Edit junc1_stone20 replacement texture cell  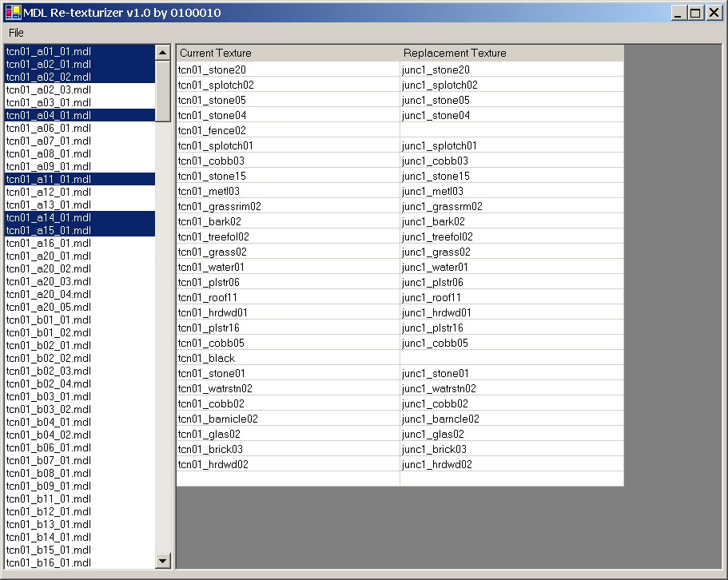[511, 70]
